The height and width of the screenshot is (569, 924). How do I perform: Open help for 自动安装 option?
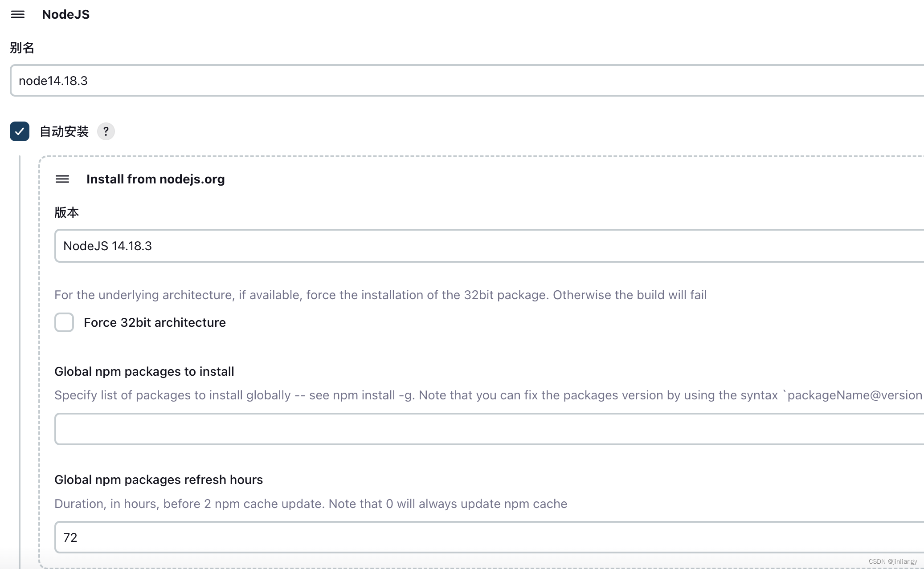(106, 131)
